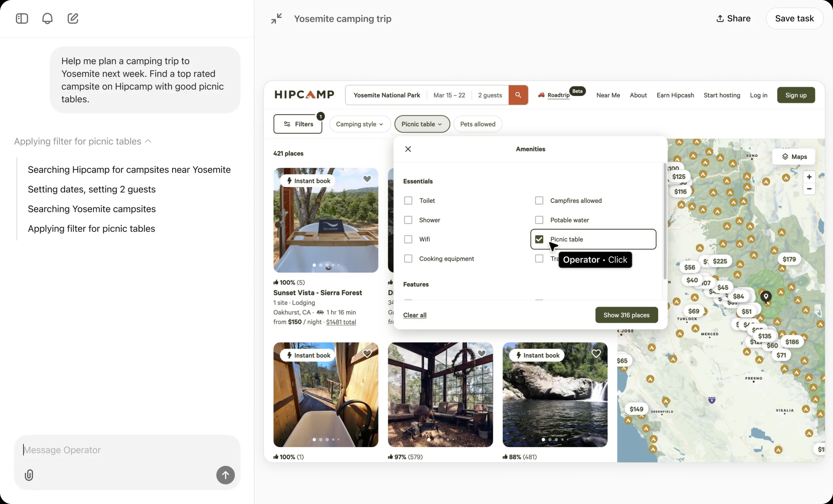Open the Pets allowed filter dropdown
833x504 pixels.
(477, 124)
